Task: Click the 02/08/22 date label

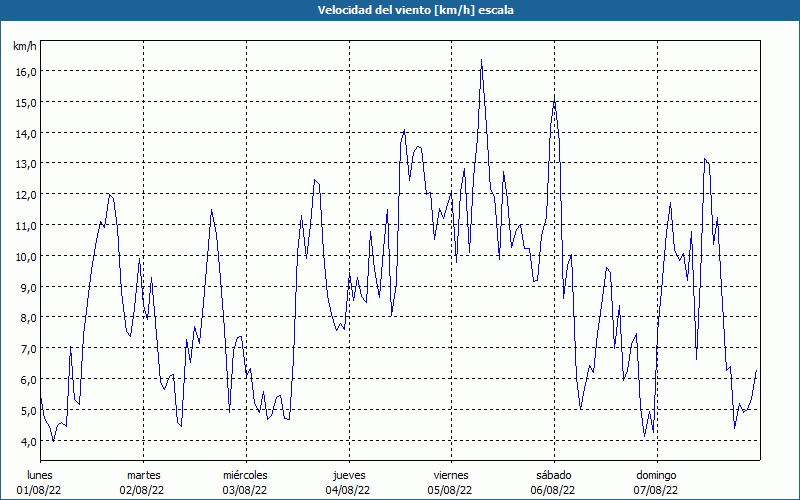Action: tap(142, 490)
